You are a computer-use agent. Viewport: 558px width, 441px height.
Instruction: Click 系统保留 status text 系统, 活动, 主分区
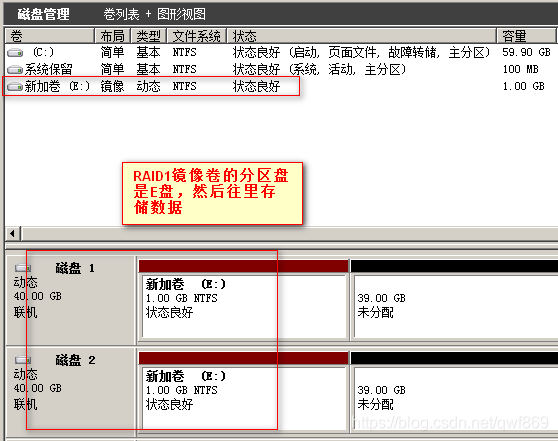tap(319, 69)
